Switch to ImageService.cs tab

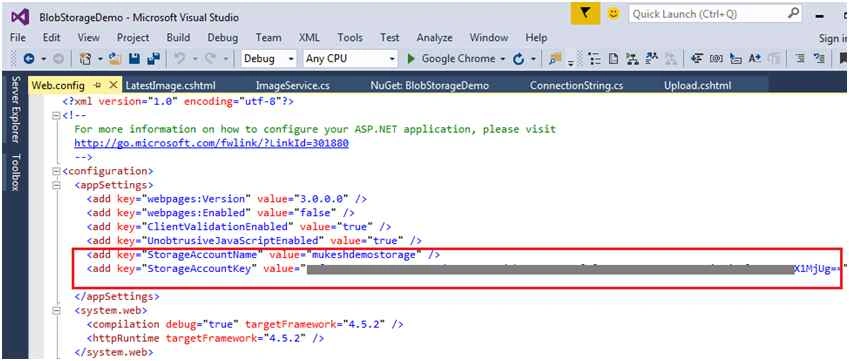[292, 86]
